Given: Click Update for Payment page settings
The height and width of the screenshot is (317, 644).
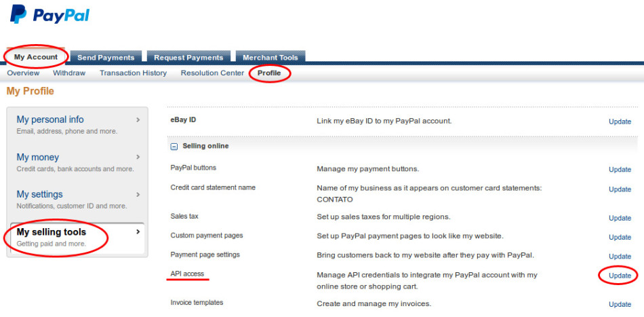Looking at the screenshot, I should pyautogui.click(x=620, y=256).
